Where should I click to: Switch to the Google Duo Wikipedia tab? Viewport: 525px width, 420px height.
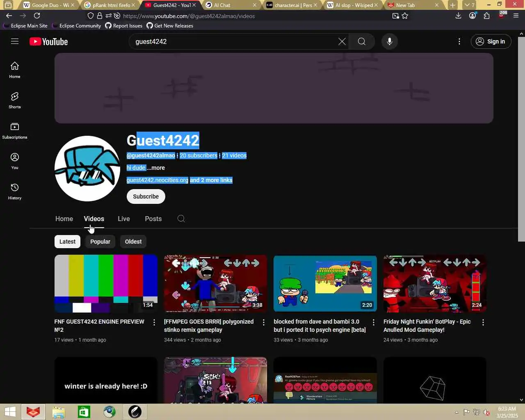(49, 5)
